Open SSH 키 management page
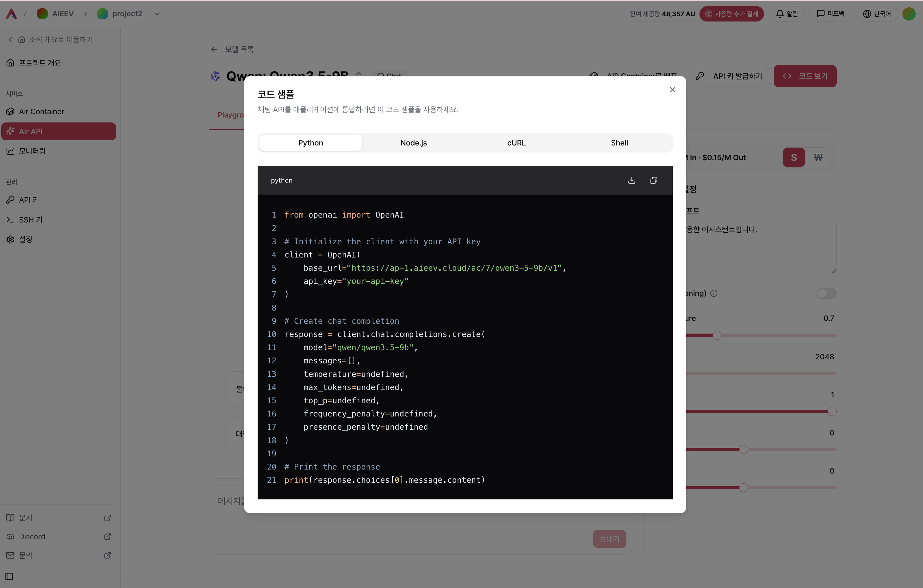923x588 pixels. pos(59,220)
